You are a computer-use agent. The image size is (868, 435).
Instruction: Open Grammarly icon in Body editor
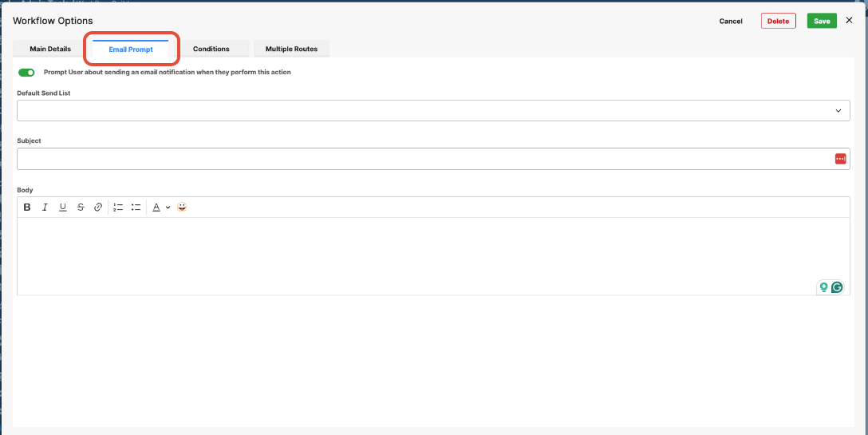837,287
